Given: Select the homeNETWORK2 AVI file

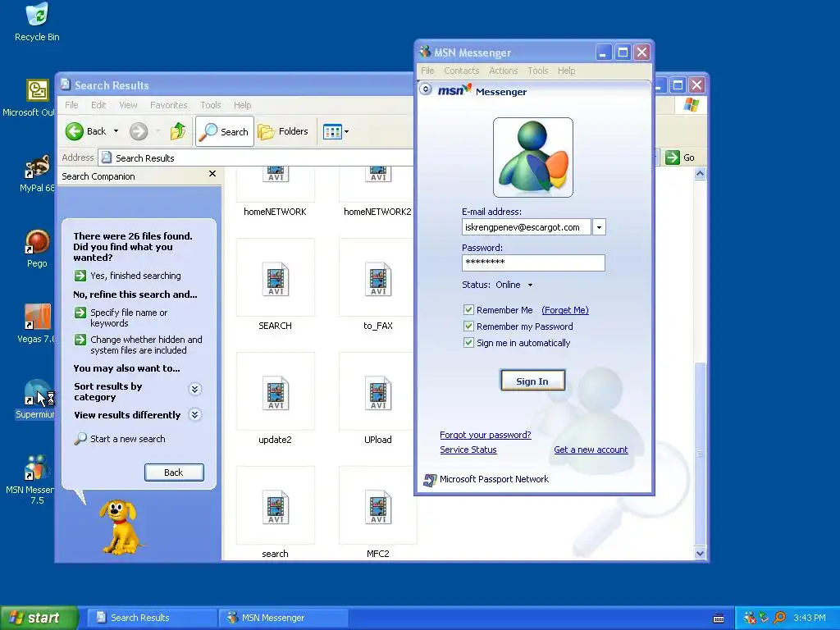Looking at the screenshot, I should pos(377,190).
